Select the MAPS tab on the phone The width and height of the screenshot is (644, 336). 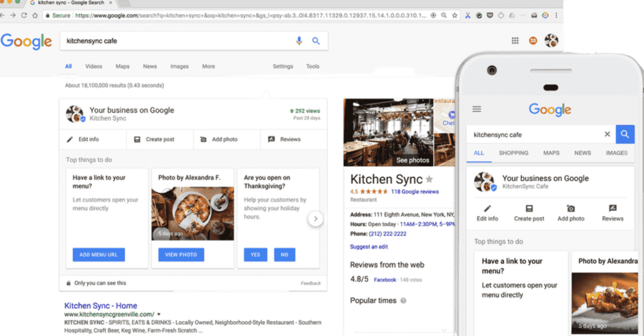[551, 153]
